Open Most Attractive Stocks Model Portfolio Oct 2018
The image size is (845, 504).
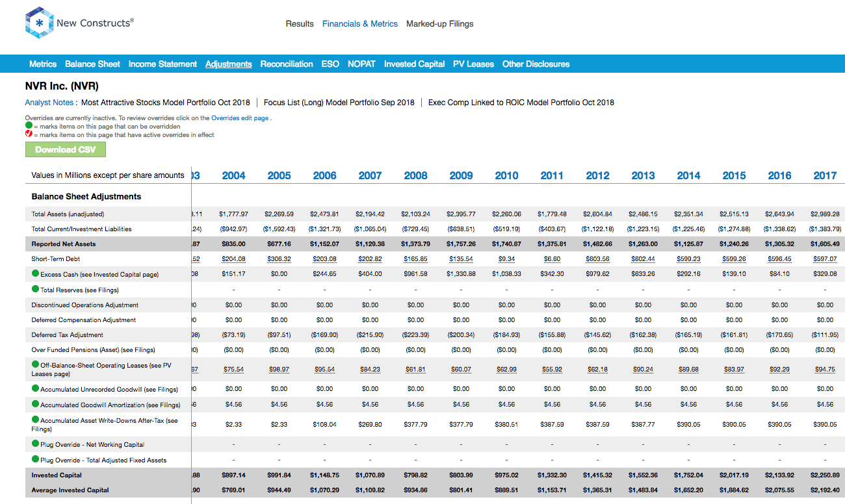pyautogui.click(x=166, y=103)
